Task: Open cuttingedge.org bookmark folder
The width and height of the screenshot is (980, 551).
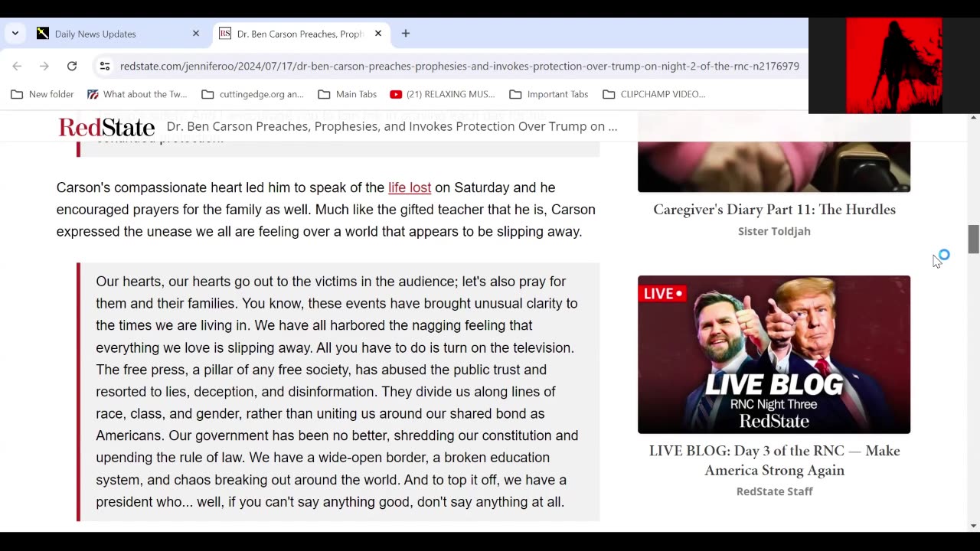Action: coord(253,94)
